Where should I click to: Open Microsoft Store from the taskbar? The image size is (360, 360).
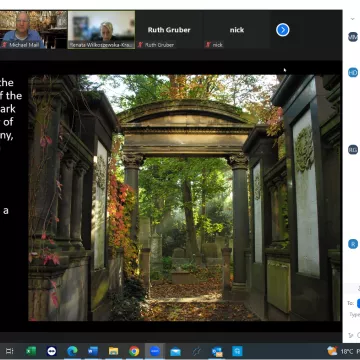click(237, 351)
